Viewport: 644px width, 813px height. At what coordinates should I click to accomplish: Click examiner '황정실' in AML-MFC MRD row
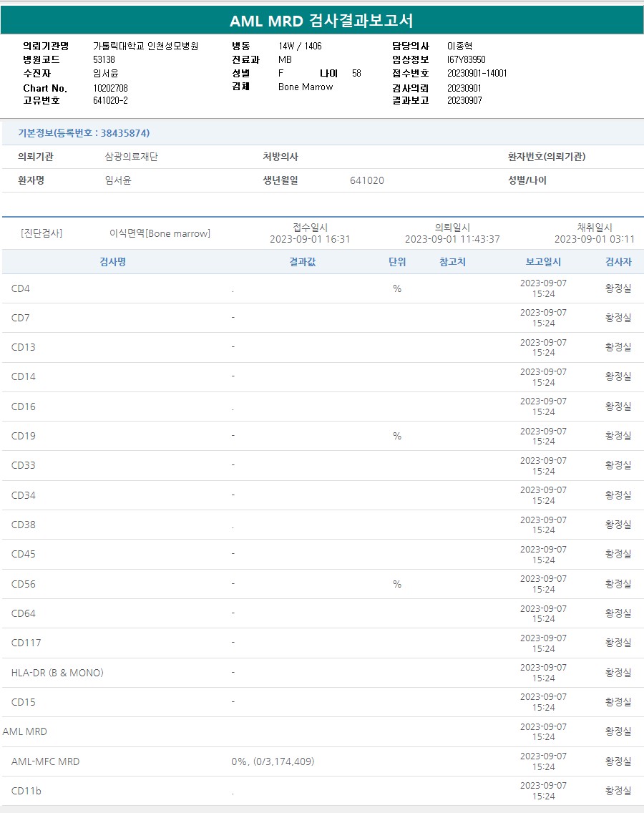[618, 761]
